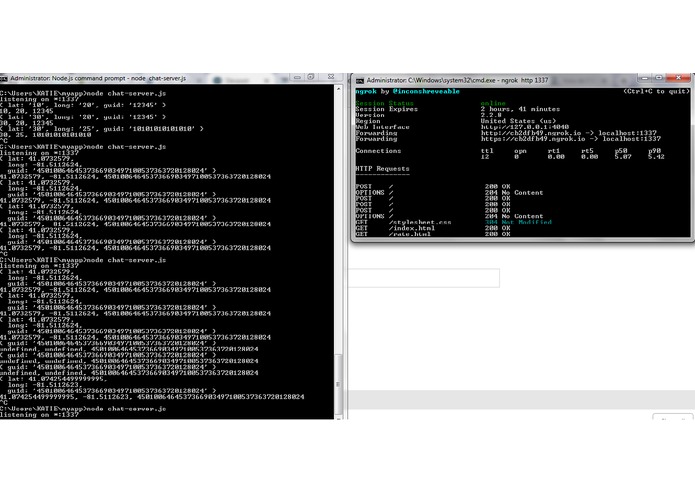Screen dimensions: 695x494
Task: Click the 'Web Interface' label
Action: (383, 127)
